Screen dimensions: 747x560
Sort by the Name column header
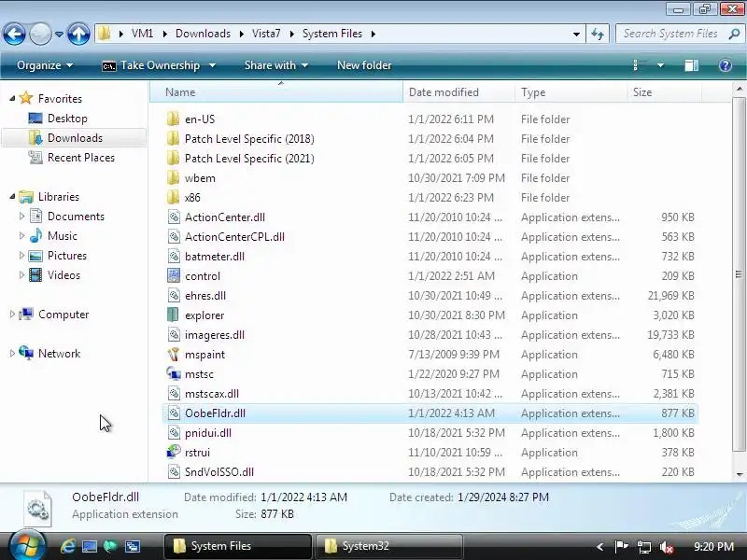tap(276, 91)
